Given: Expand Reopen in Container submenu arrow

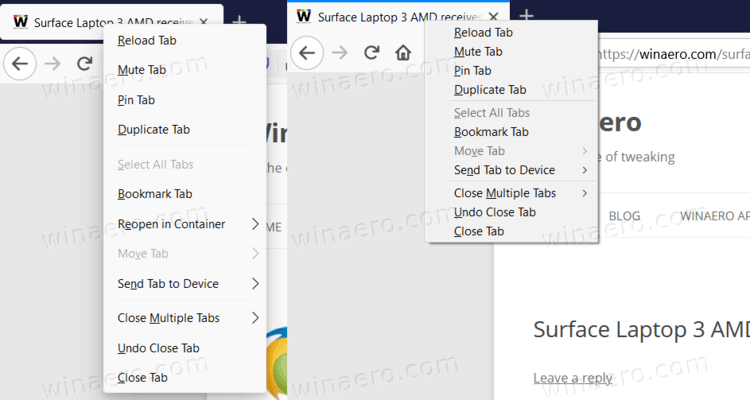Looking at the screenshot, I should (255, 224).
